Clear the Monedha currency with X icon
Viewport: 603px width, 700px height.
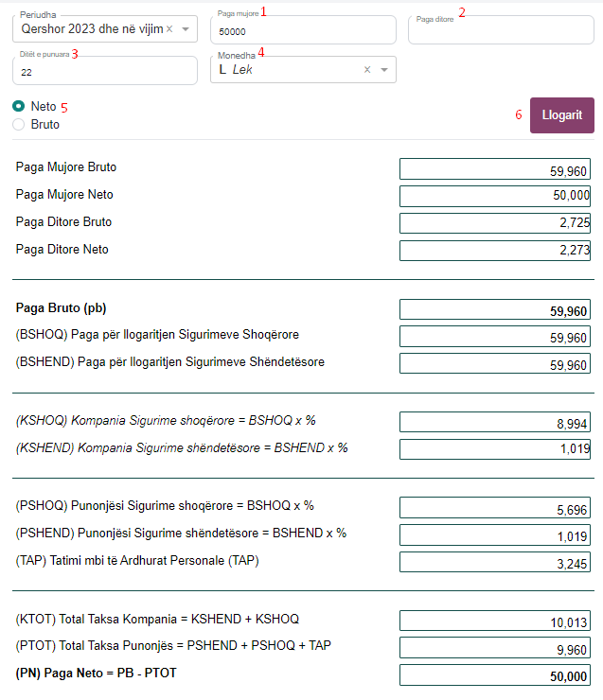(367, 70)
